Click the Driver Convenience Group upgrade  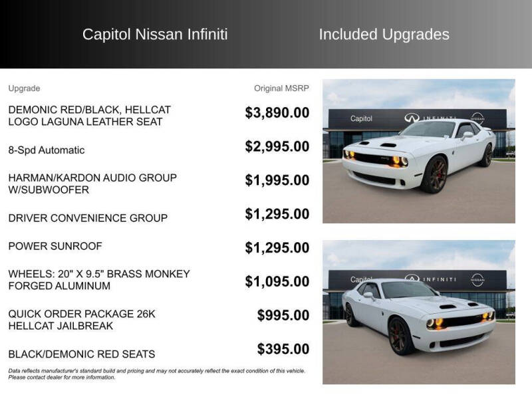88,218
